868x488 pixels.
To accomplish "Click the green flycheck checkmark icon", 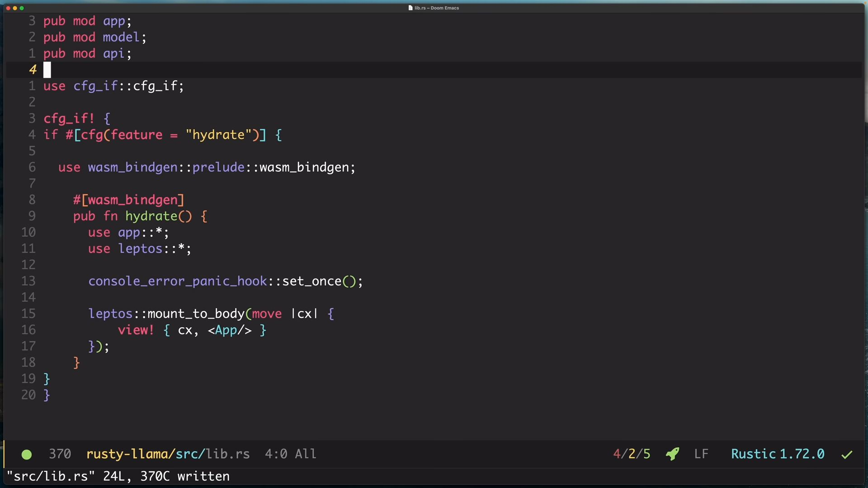I will (x=846, y=455).
